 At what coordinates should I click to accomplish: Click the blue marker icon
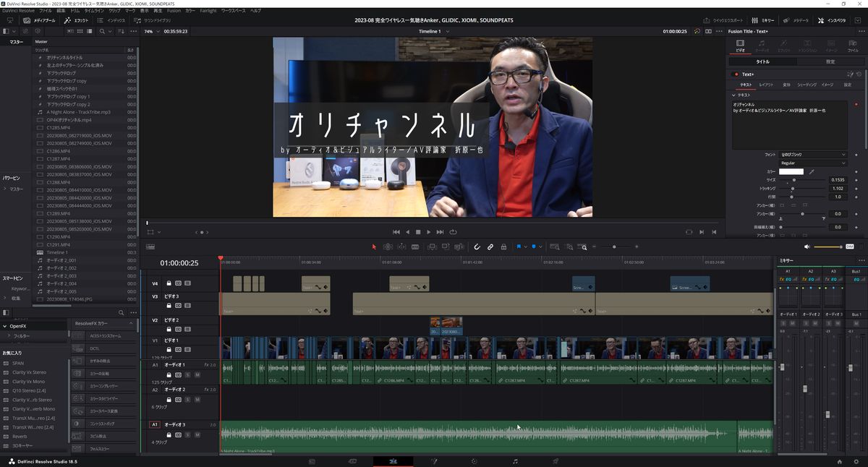(534, 247)
